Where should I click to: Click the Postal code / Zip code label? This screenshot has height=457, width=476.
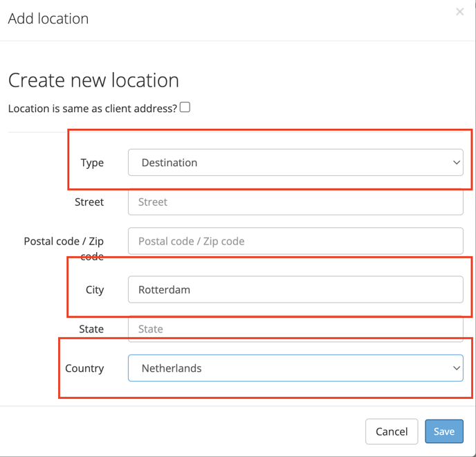pos(64,249)
